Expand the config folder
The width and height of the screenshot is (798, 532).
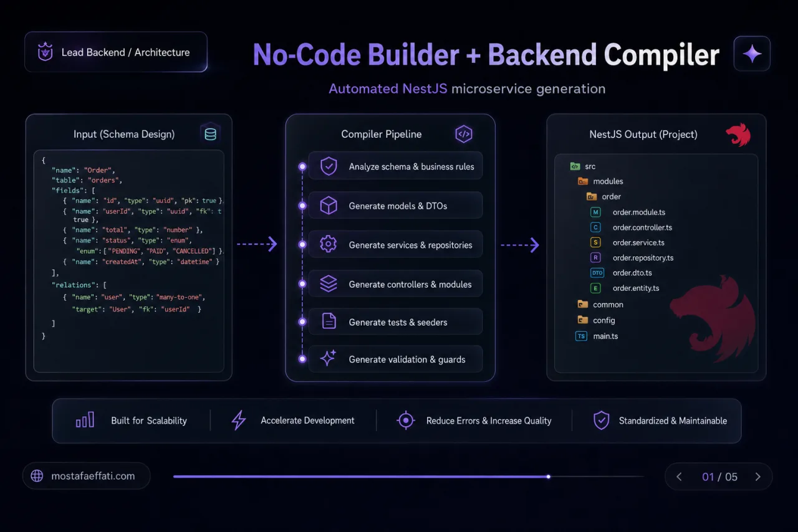click(596, 320)
